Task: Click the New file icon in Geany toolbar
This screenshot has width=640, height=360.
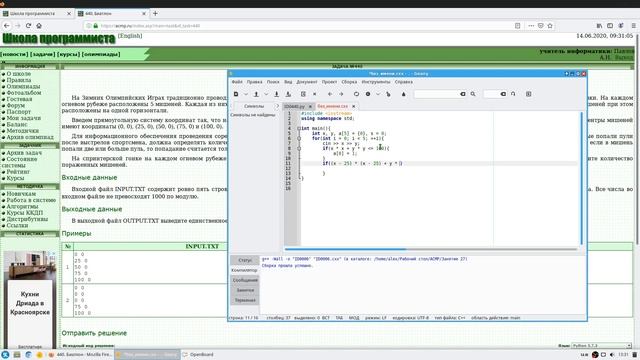Action: pos(236,94)
